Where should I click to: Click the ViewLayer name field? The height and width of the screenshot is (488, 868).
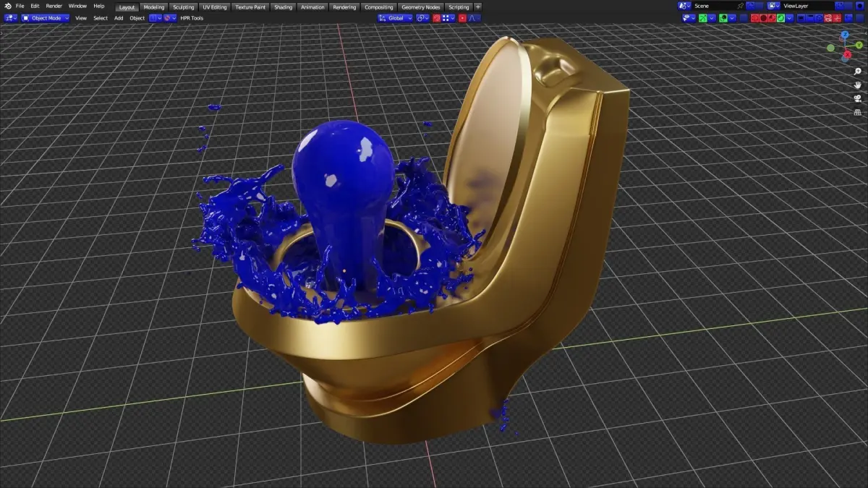click(807, 6)
